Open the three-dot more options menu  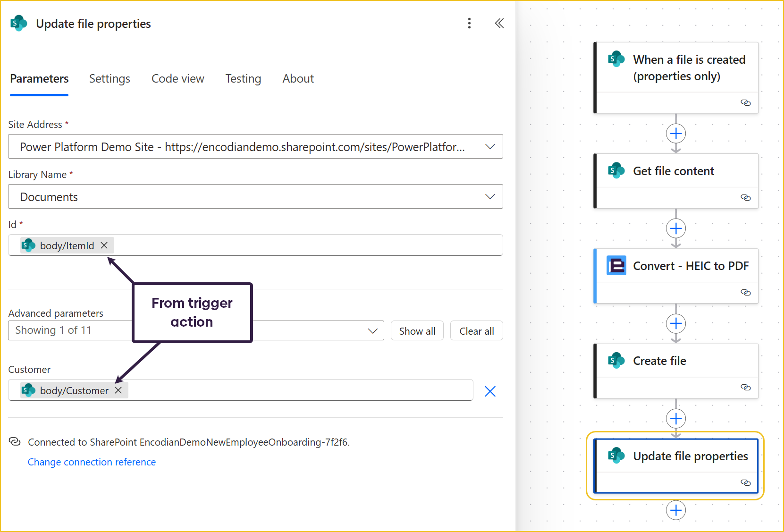(469, 24)
